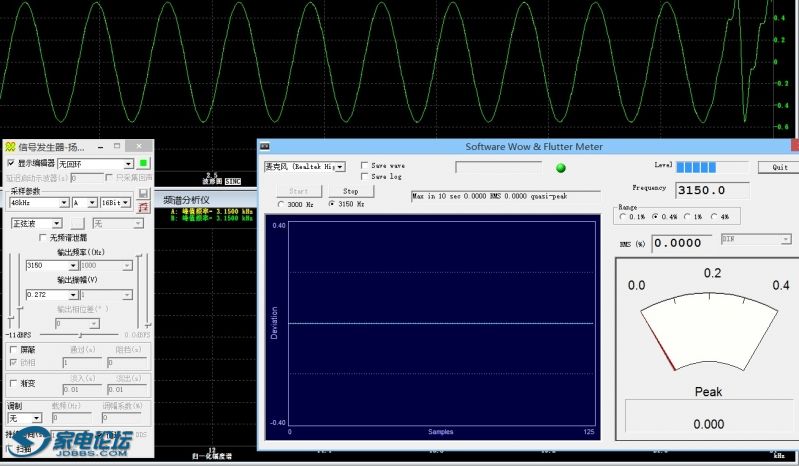799x466 pixels.
Task: Click the right vertical slider thumb in generator
Action: point(147,324)
